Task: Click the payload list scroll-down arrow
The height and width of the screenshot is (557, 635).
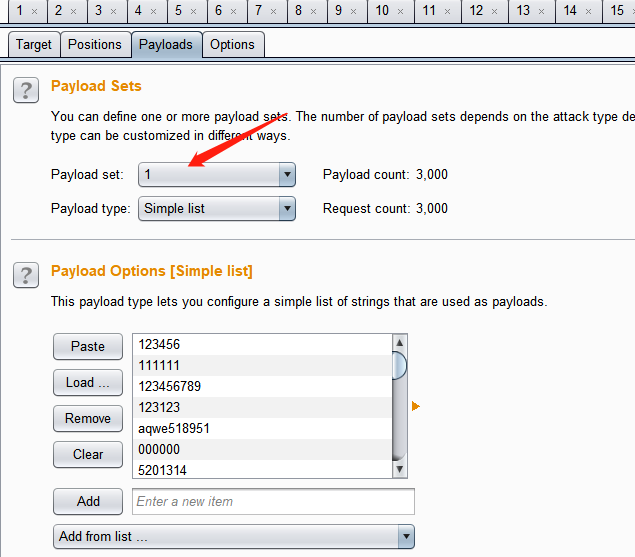Action: coord(400,469)
